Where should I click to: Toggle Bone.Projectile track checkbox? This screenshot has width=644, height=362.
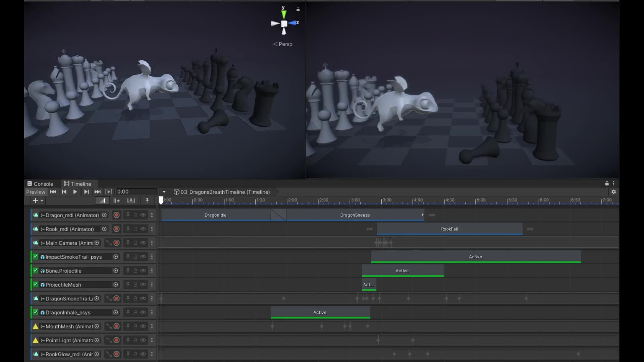click(36, 270)
